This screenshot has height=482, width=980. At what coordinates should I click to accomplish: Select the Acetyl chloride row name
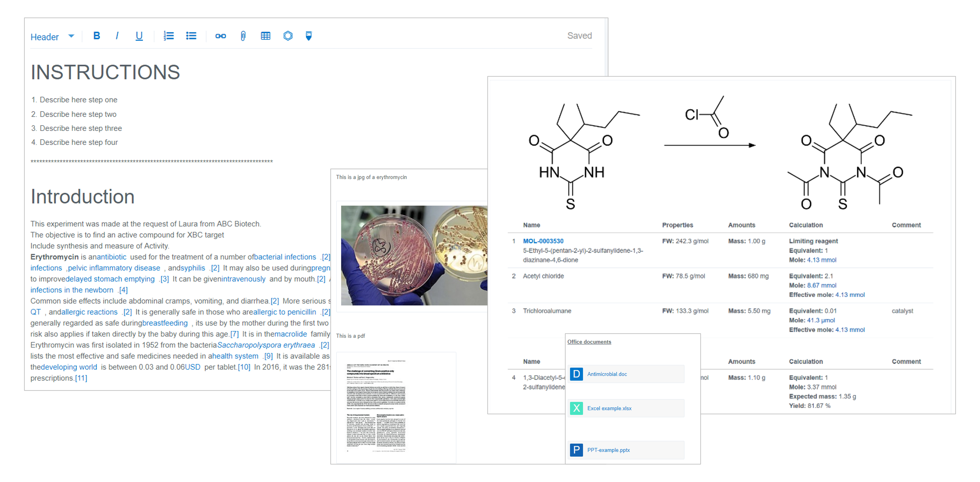pos(543,276)
